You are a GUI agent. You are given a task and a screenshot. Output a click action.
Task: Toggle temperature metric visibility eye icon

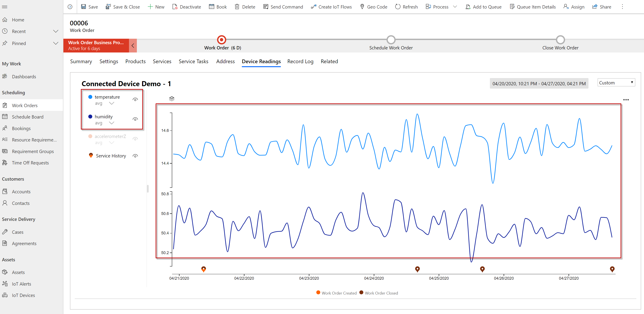tap(136, 99)
